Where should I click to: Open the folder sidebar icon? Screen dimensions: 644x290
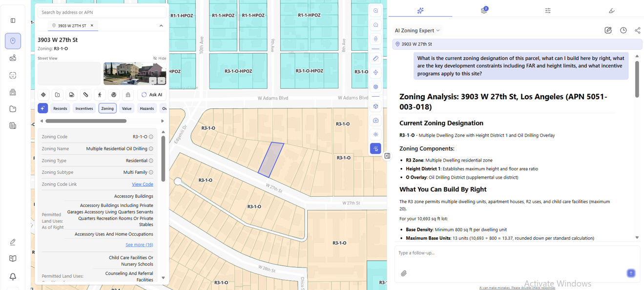coord(13,109)
